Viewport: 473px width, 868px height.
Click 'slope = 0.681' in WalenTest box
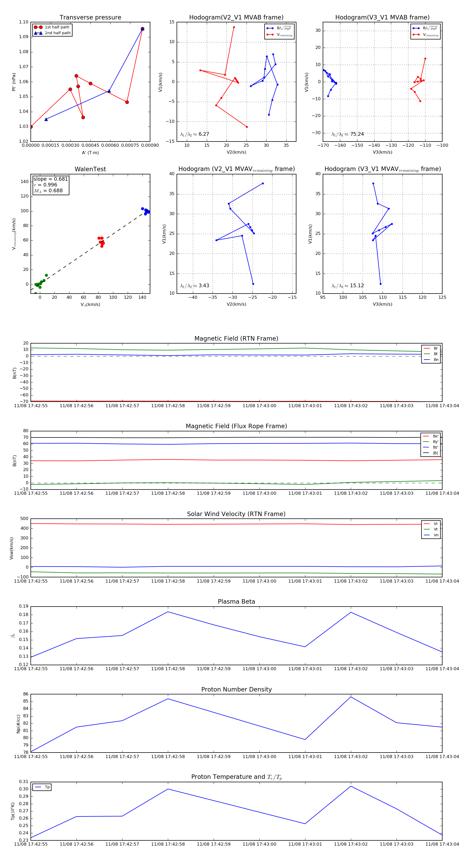(x=50, y=179)
